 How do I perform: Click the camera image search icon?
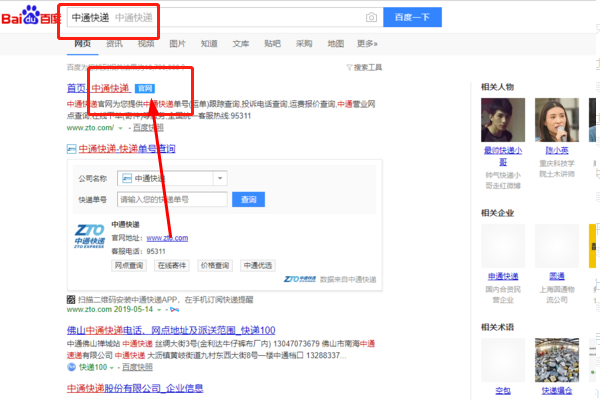pyautogui.click(x=371, y=17)
